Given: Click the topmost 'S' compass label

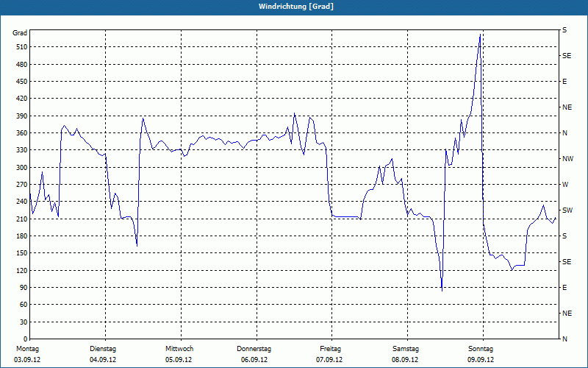Looking at the screenshot, I should point(564,30).
